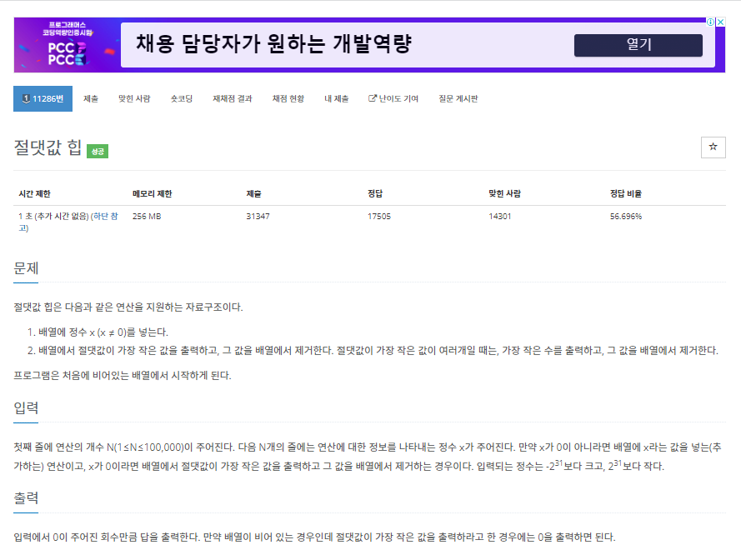Click the green 성공 status badge
Screen dimensions: 741x560
click(98, 151)
